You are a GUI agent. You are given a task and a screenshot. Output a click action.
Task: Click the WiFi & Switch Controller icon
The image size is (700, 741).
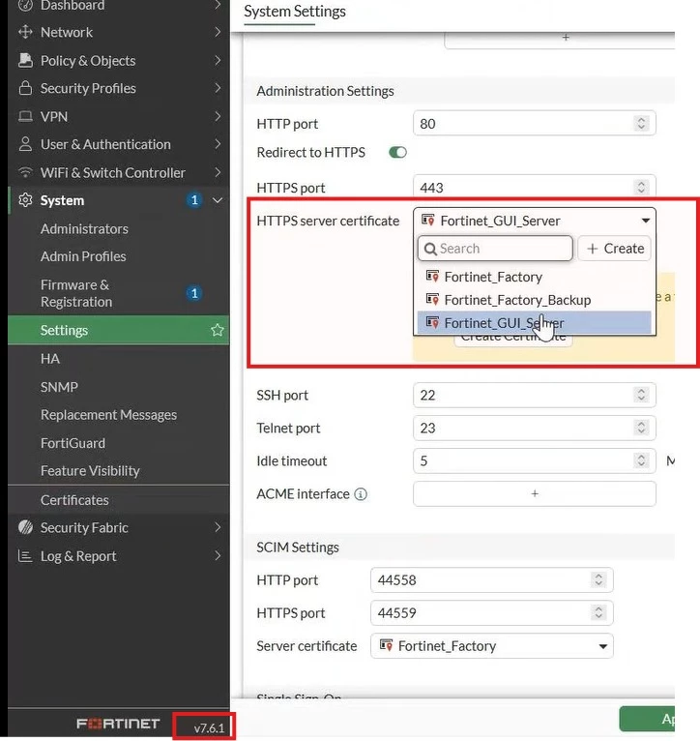pos(25,172)
